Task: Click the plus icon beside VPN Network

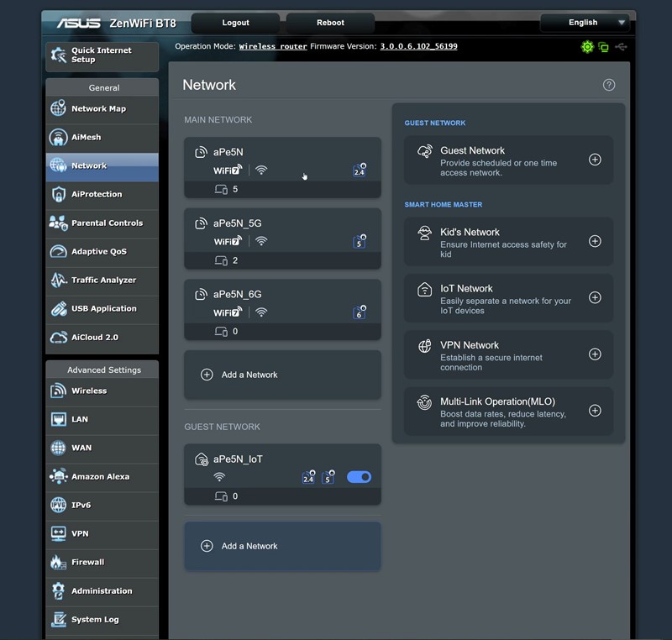Action: tap(595, 354)
